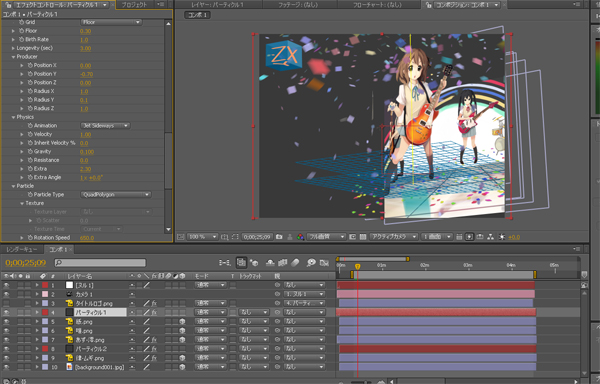Open the comp flowchart from viewer bar
The width and height of the screenshot is (600, 384).
(x=491, y=237)
